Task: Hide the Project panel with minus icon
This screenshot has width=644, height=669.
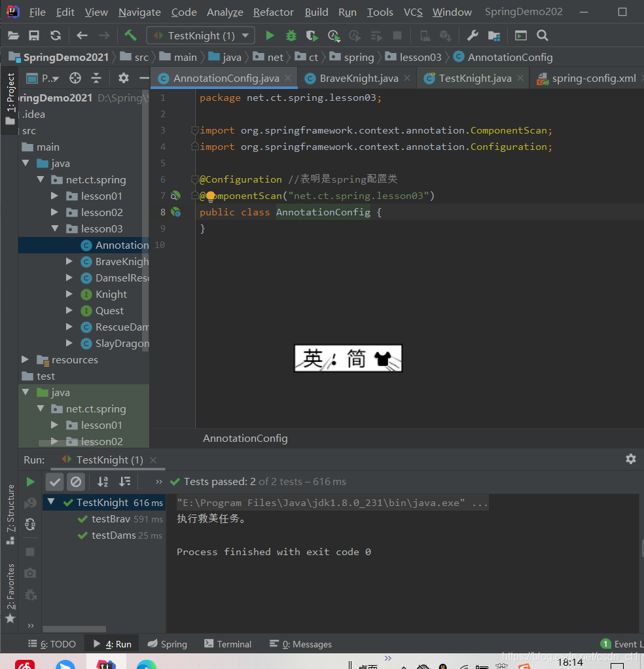Action: point(144,78)
